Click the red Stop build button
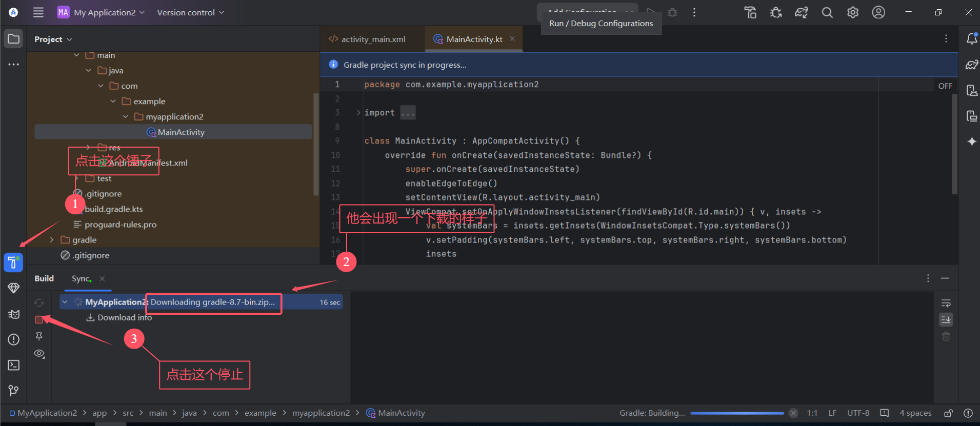980x426 pixels. (x=39, y=320)
